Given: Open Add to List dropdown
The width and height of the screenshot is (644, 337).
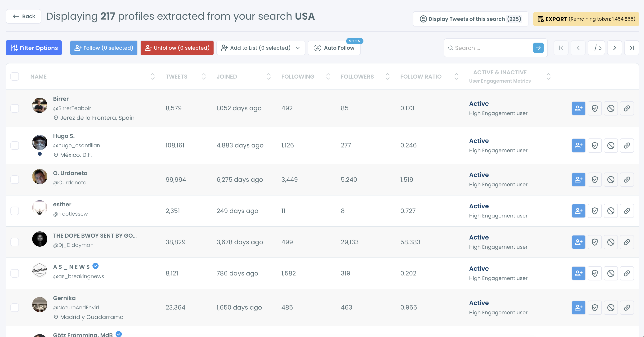Looking at the screenshot, I should (260, 48).
